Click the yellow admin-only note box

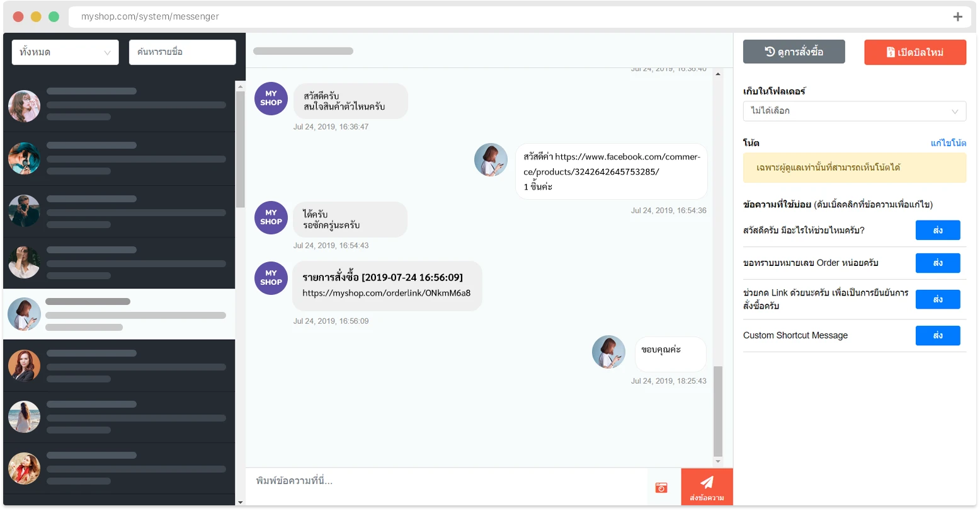pos(855,168)
